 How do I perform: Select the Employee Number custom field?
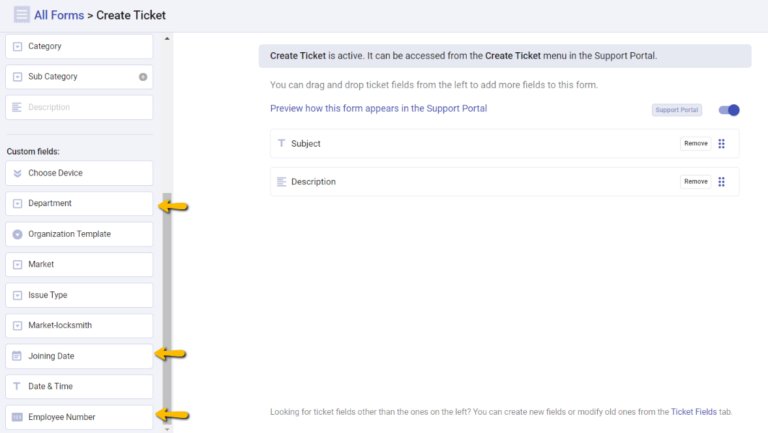coord(79,417)
